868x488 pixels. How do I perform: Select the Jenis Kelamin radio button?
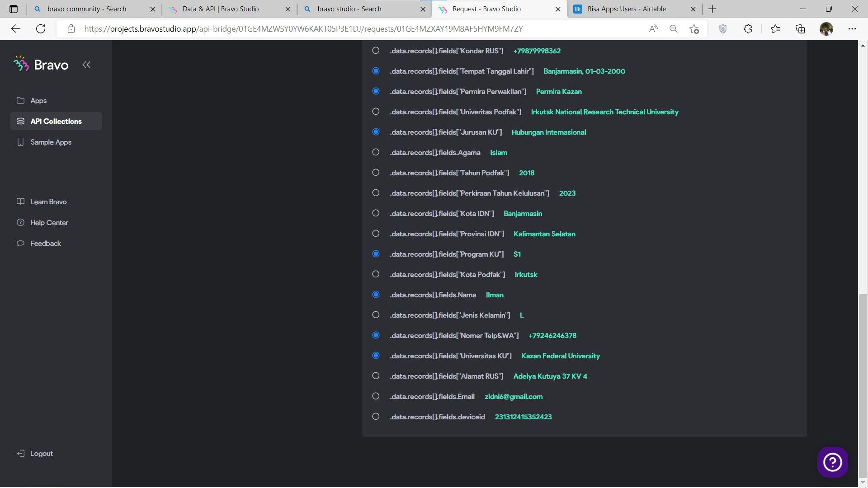point(376,315)
